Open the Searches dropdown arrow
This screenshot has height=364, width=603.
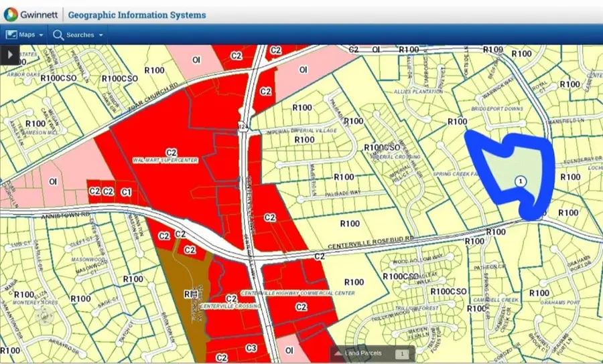tap(101, 35)
